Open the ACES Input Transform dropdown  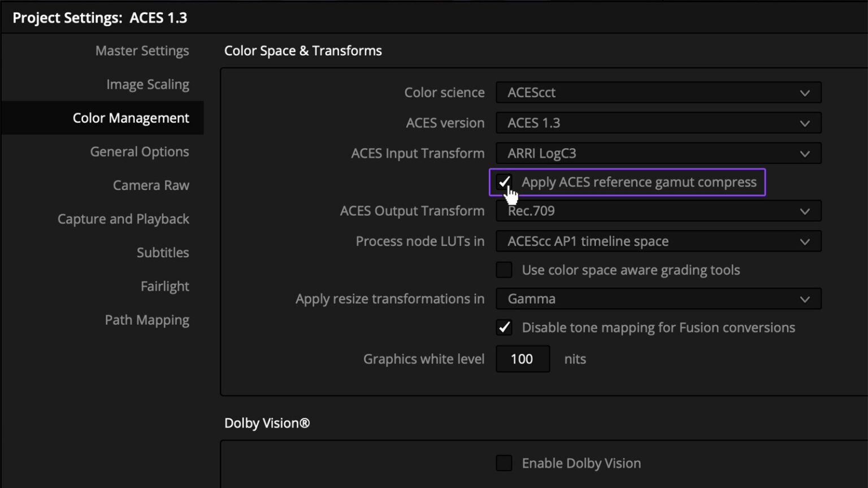[658, 153]
